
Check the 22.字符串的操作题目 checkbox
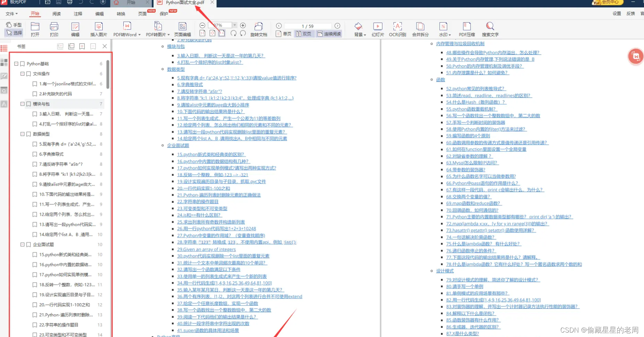(35, 325)
